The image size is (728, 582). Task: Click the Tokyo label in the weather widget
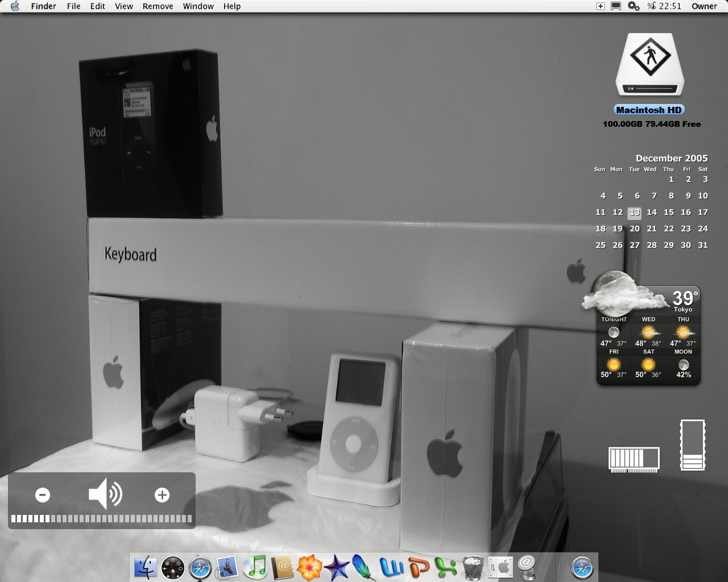683,310
